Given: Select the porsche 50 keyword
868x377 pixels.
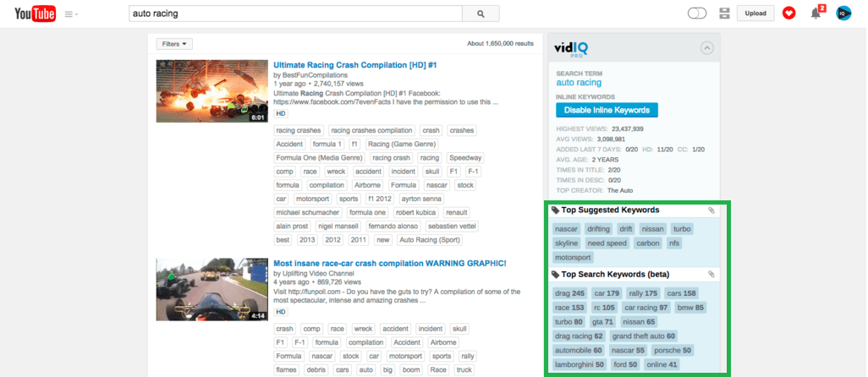Looking at the screenshot, I should [x=672, y=351].
